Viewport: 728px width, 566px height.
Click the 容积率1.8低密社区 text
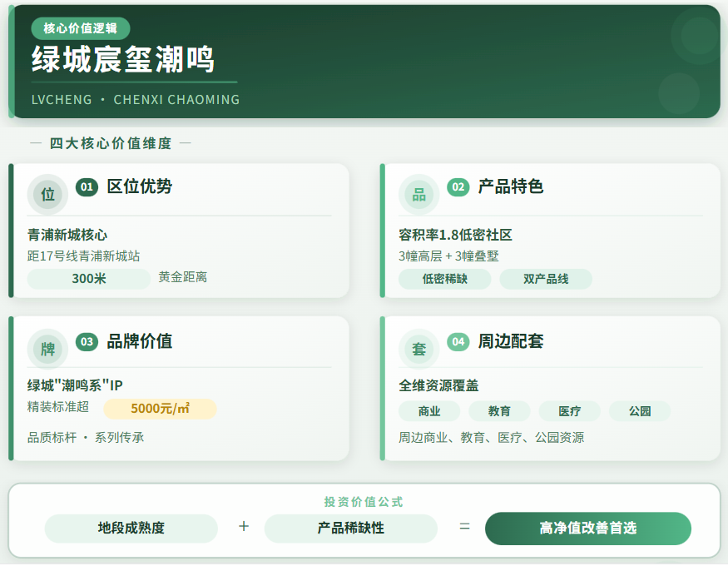coord(455,235)
